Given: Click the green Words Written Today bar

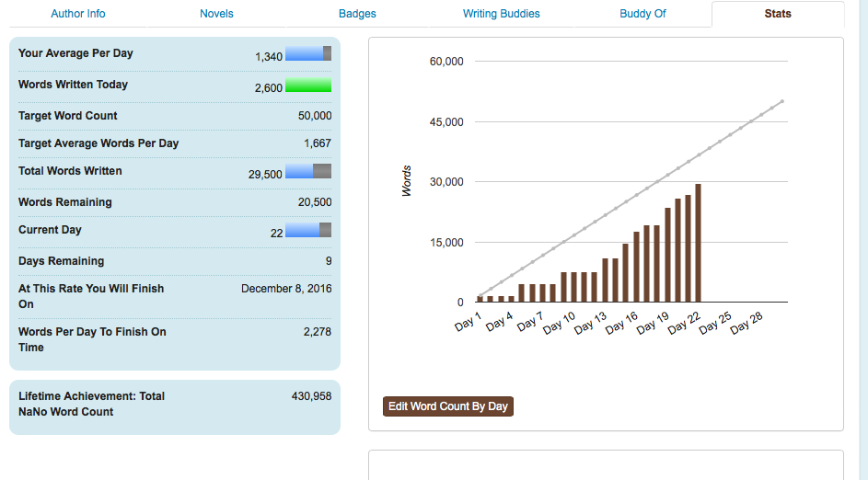Looking at the screenshot, I should 308,86.
